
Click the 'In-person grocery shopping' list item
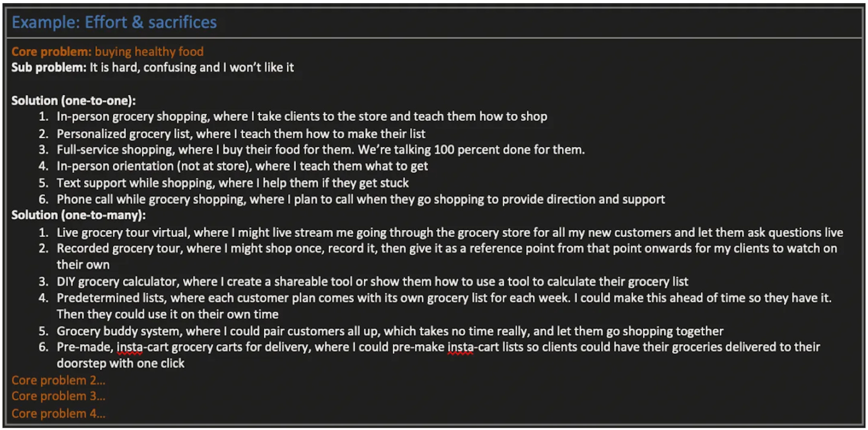point(302,116)
